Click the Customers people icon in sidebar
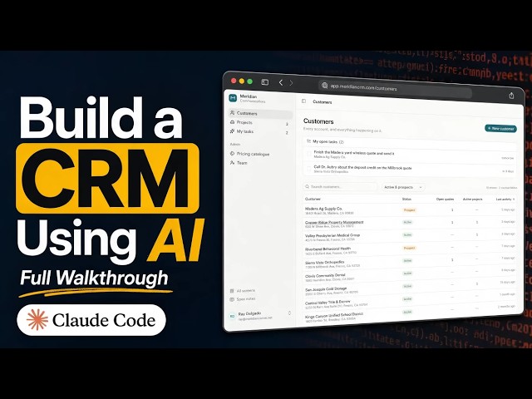Image resolution: width=532 pixels, height=399 pixels. [232, 113]
